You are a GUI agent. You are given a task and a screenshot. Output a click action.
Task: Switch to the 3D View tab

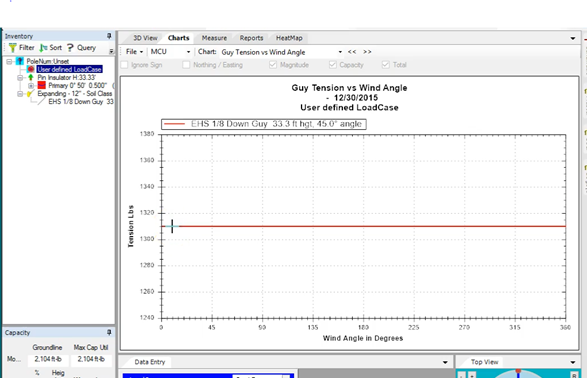[145, 38]
